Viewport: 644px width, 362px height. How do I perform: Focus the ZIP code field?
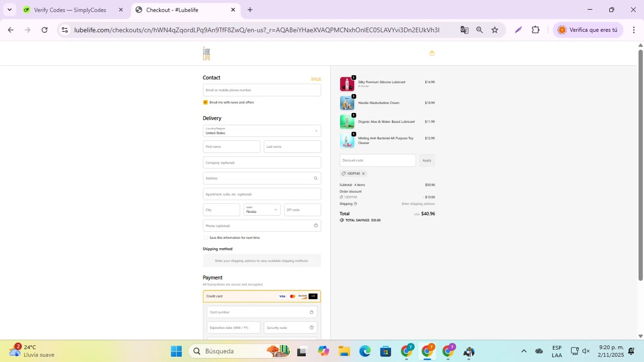302,210
